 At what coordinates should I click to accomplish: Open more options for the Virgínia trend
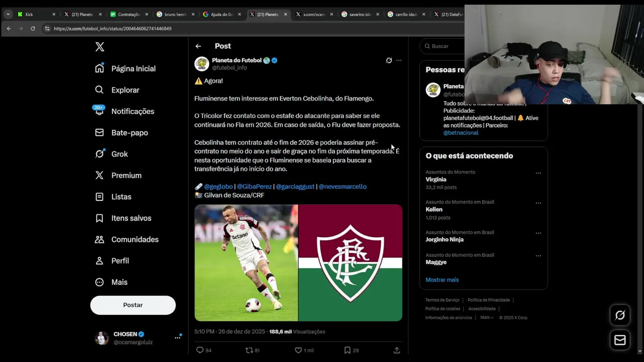click(x=538, y=173)
